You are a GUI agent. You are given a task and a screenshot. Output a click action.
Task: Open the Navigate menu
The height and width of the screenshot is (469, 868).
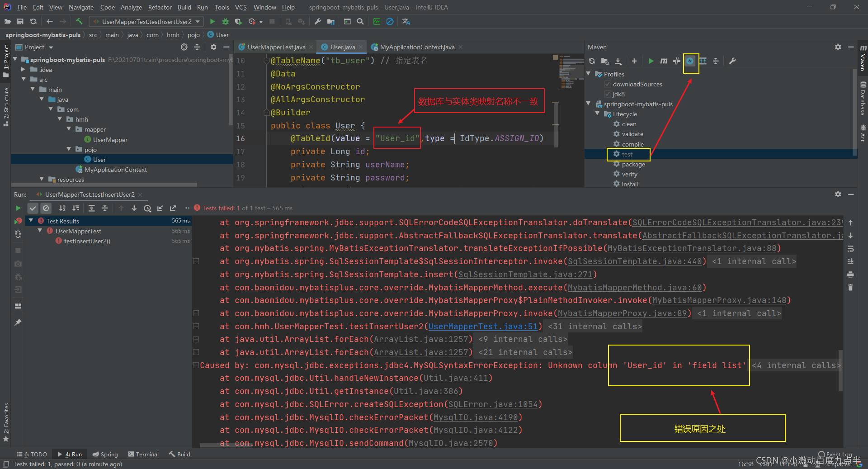pos(81,7)
